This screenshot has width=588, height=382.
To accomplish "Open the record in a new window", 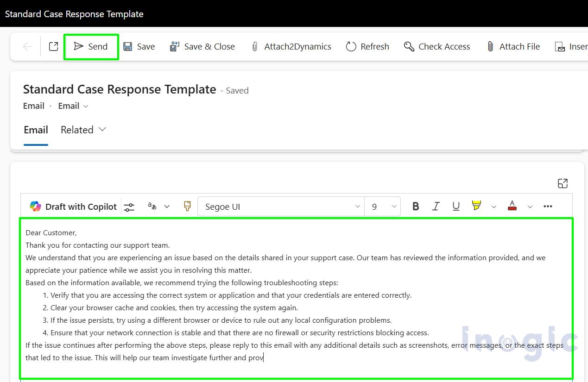I will (53, 46).
